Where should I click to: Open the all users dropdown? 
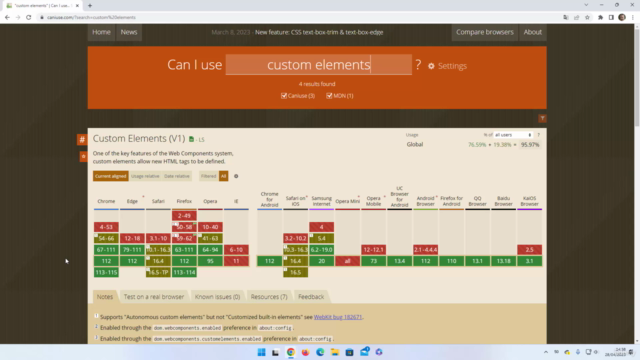coord(513,135)
